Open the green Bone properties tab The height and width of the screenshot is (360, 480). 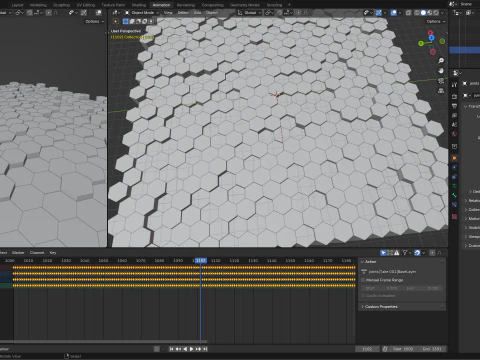click(x=454, y=195)
